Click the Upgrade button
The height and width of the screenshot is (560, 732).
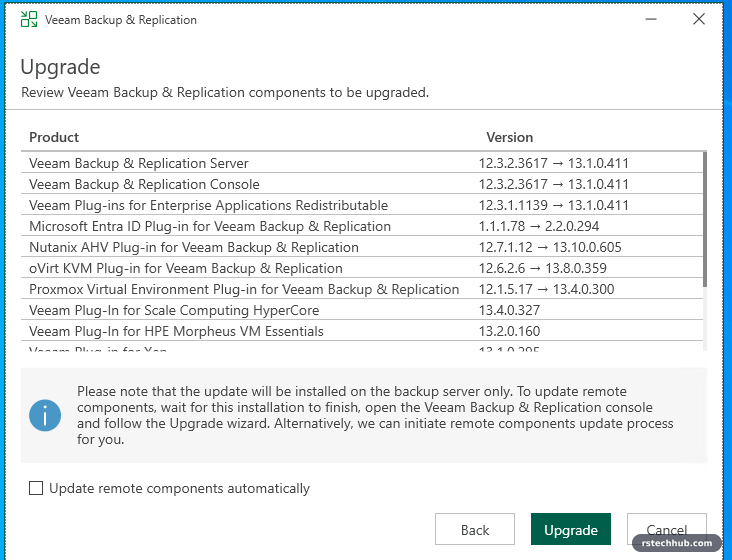click(x=570, y=529)
